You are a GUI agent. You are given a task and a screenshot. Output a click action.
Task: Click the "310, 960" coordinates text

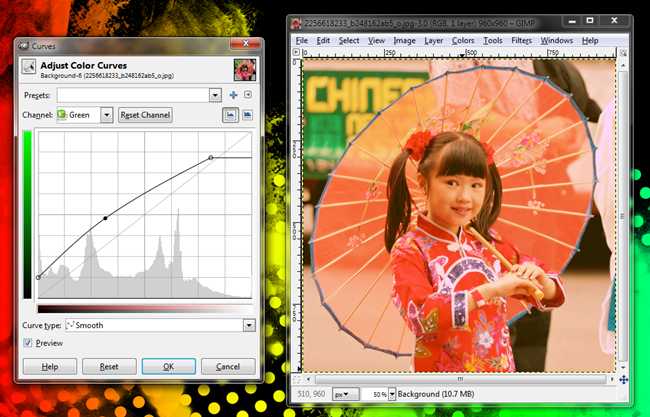point(311,394)
